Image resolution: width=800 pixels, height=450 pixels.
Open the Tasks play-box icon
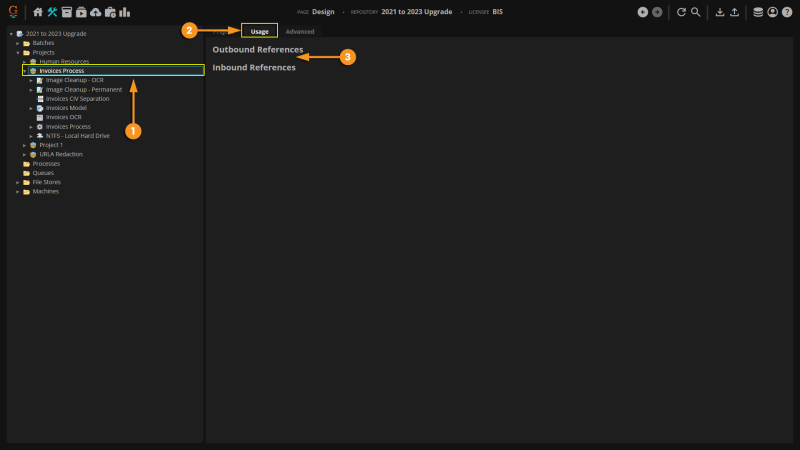click(81, 12)
